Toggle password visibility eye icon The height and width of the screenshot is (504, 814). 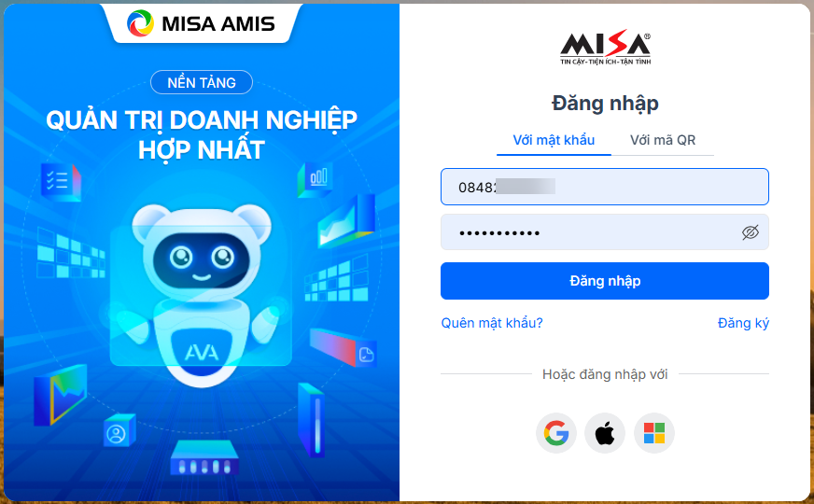[751, 232]
